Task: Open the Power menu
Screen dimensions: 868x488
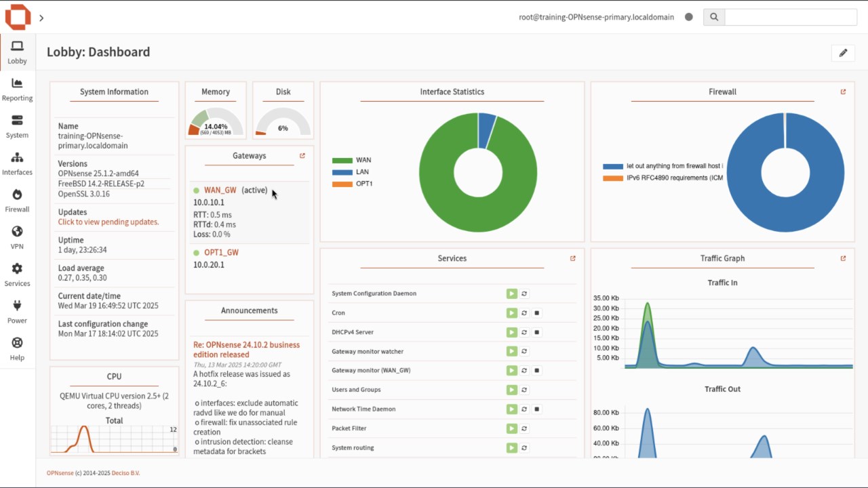Action: coord(18,312)
